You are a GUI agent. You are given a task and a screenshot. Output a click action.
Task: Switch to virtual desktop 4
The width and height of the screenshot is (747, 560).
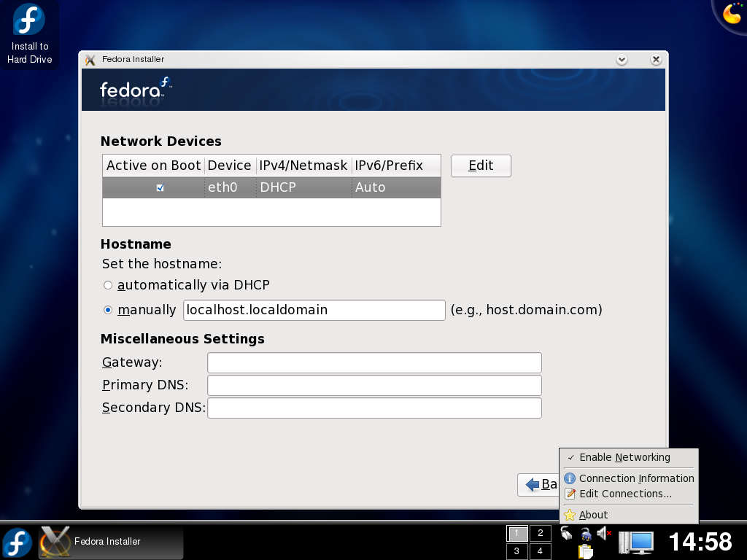click(541, 551)
